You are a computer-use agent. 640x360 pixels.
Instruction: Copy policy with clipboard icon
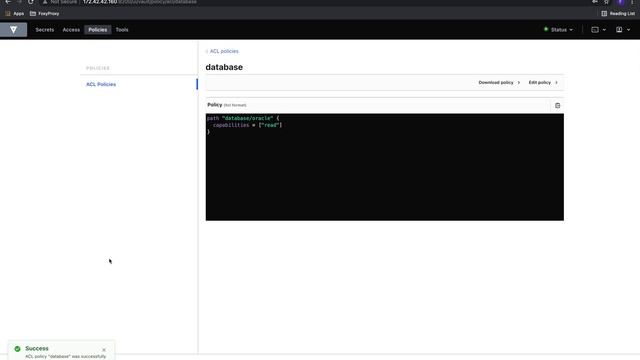(558, 106)
